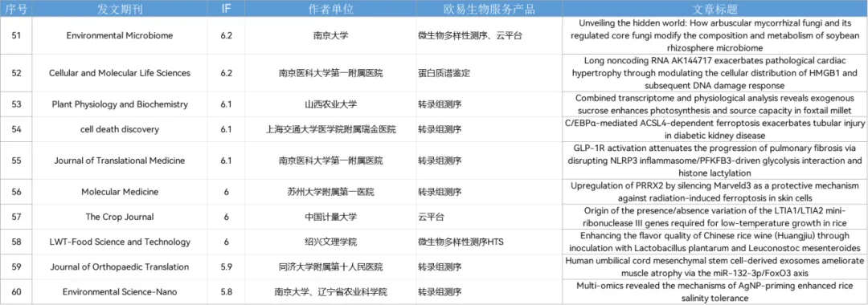The width and height of the screenshot is (868, 305).
Task: Click IF value 6.2 for Environmental Microbiome
Action: click(x=226, y=35)
